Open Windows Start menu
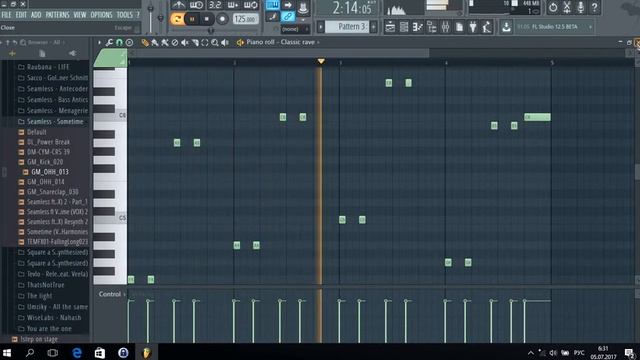 click(x=7, y=353)
